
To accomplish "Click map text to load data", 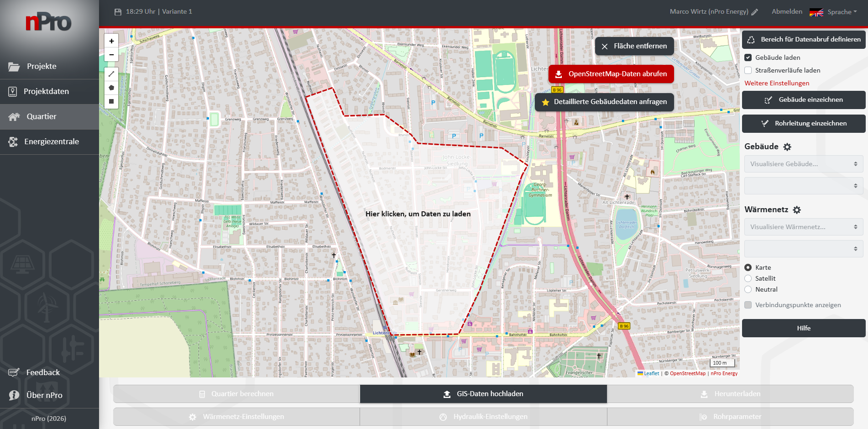I will pyautogui.click(x=418, y=214).
